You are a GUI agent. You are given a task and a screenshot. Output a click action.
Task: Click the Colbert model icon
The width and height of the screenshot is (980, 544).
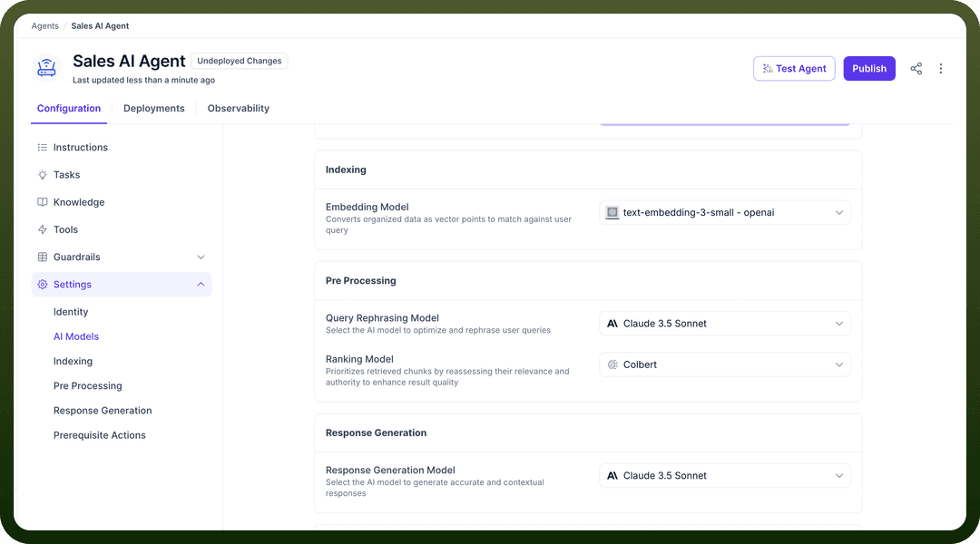click(x=612, y=364)
